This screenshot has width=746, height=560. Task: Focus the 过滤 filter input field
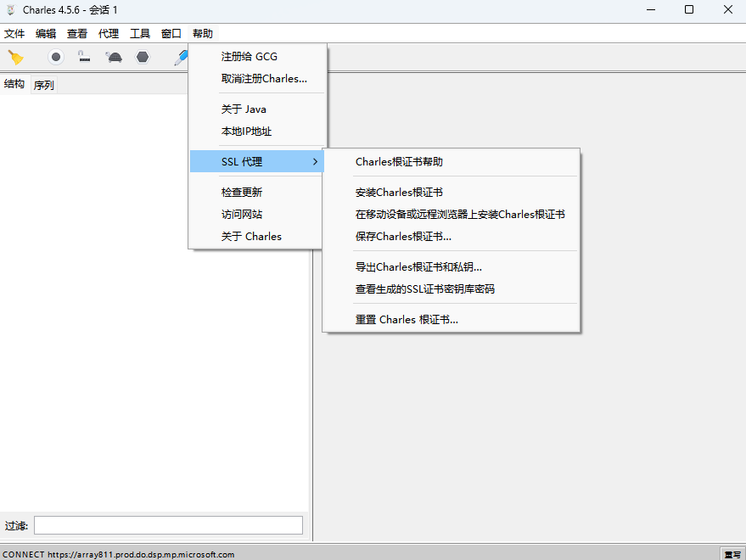click(x=168, y=525)
